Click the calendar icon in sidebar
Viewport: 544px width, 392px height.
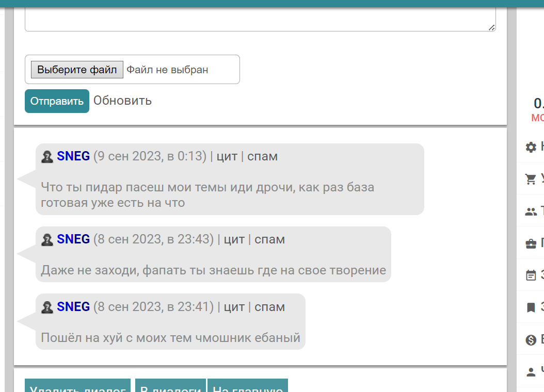coord(531,276)
